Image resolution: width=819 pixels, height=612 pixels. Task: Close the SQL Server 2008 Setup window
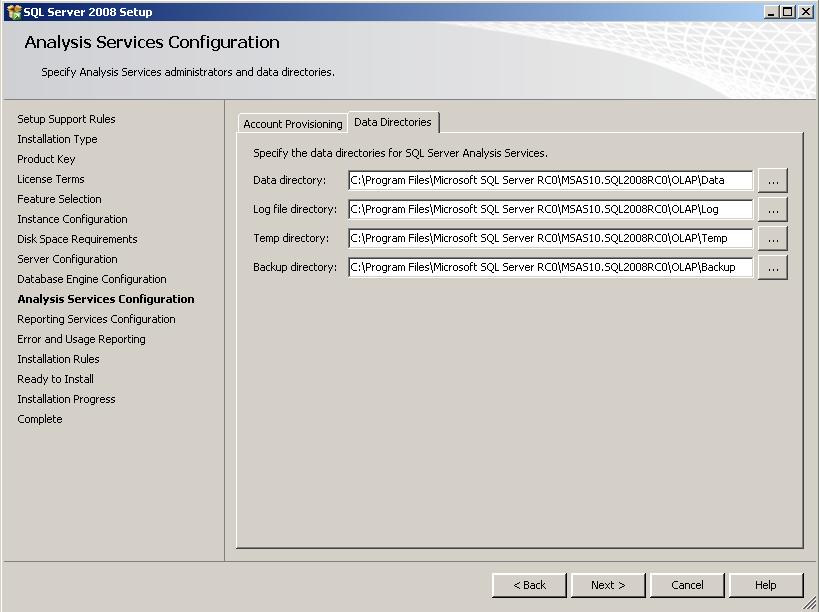tap(805, 11)
